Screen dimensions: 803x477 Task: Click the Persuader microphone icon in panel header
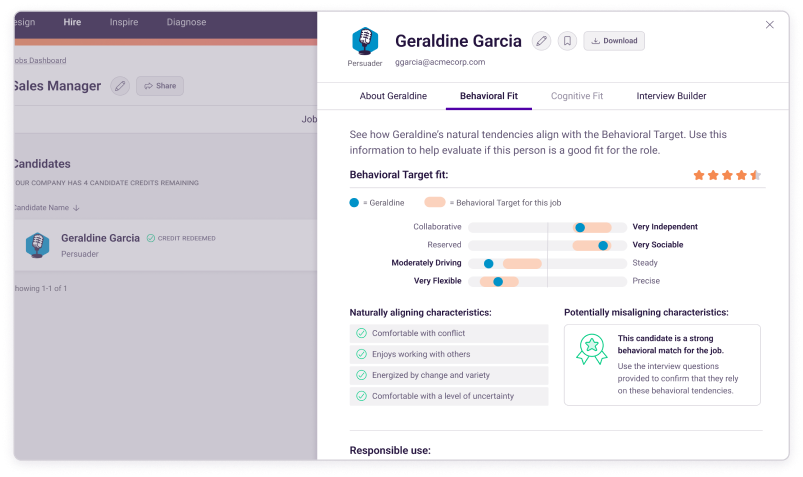365,41
